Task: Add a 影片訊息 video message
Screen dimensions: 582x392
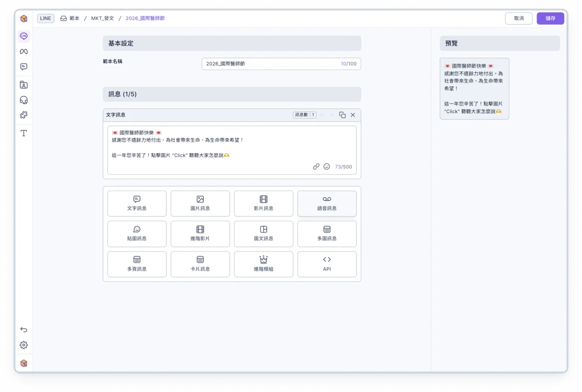Action: (x=264, y=204)
